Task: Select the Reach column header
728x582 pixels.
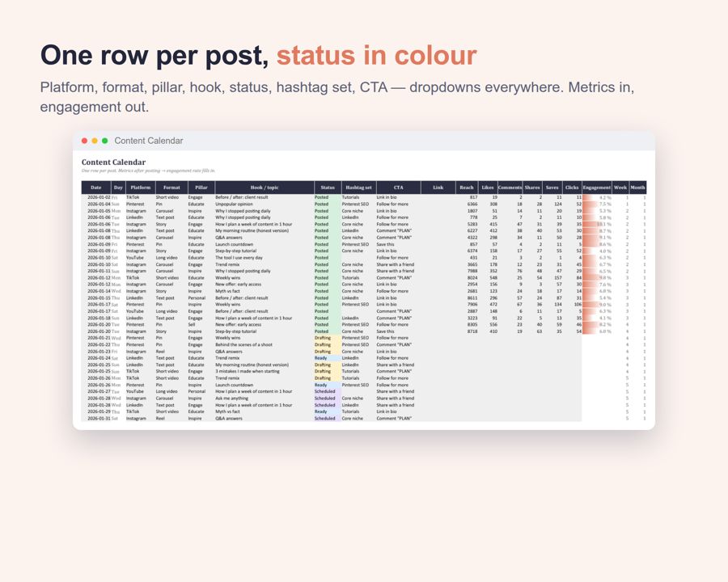Action: [467, 188]
